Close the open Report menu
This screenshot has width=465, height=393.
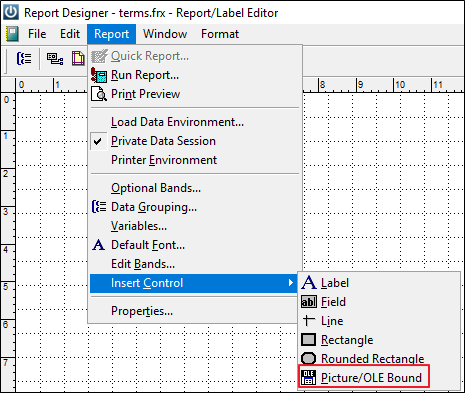pyautogui.click(x=111, y=34)
